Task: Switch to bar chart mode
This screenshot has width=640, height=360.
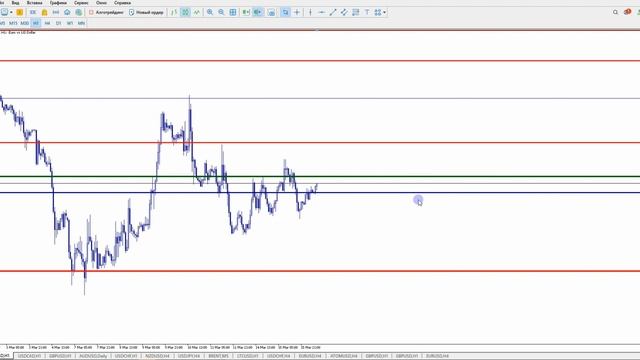Action: click(x=174, y=12)
